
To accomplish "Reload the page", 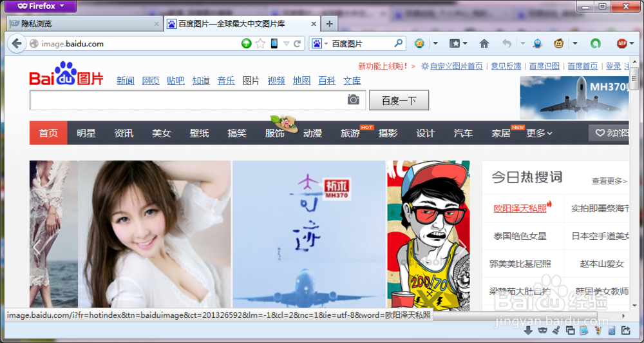I will (x=298, y=44).
